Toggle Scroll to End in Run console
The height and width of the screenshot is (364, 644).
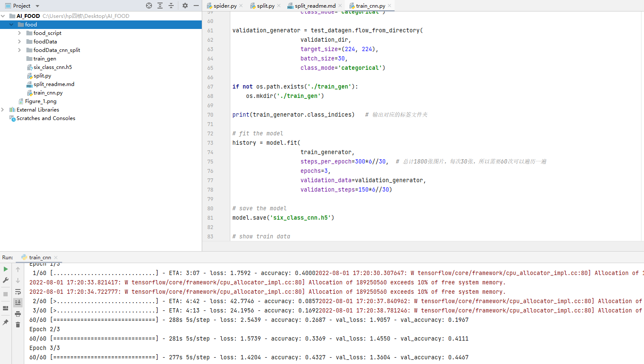click(18, 302)
